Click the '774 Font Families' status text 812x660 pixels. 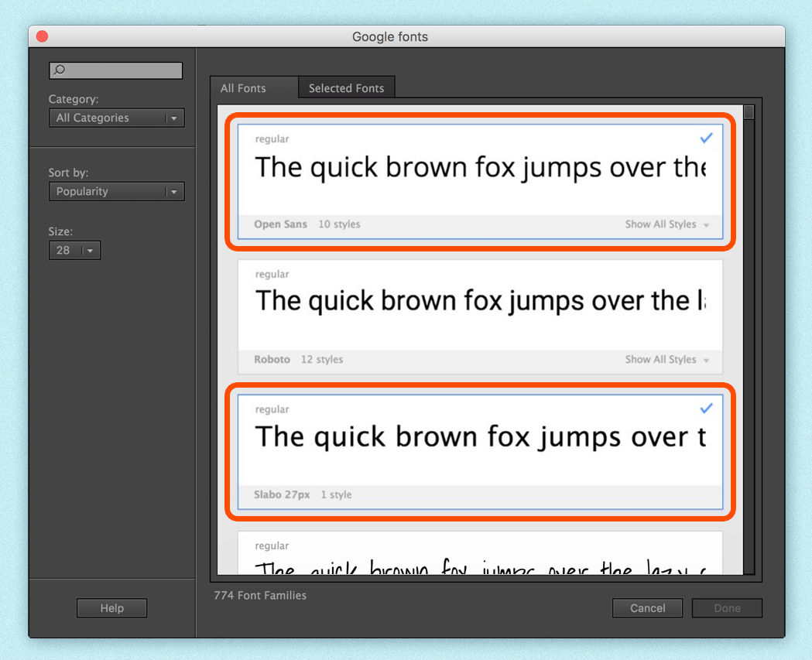click(x=260, y=595)
